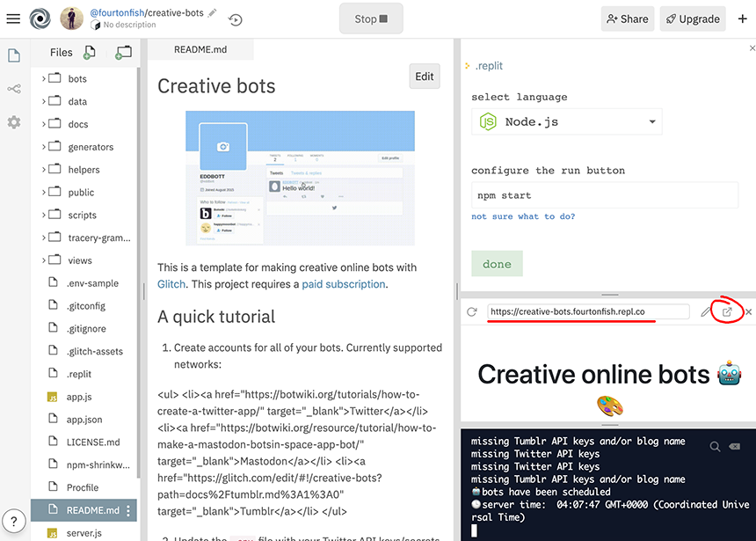Open the app.json file
756x541 pixels.
(x=84, y=419)
